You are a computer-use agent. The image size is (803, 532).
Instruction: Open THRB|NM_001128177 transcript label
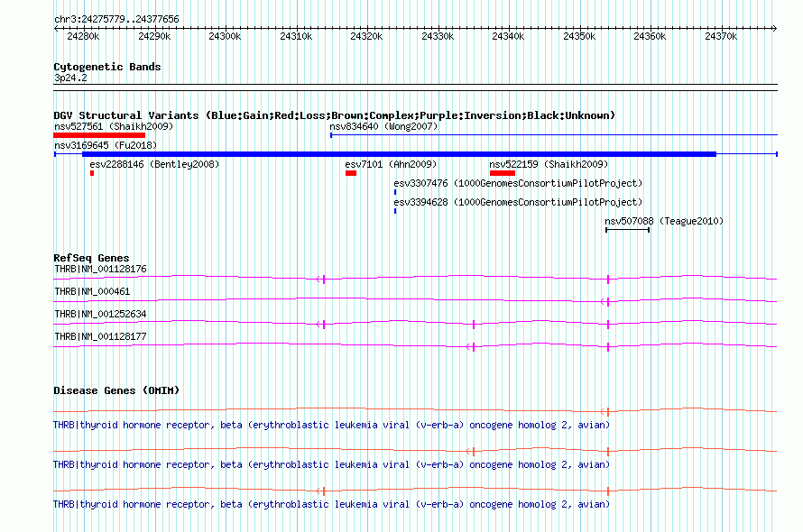tap(100, 336)
